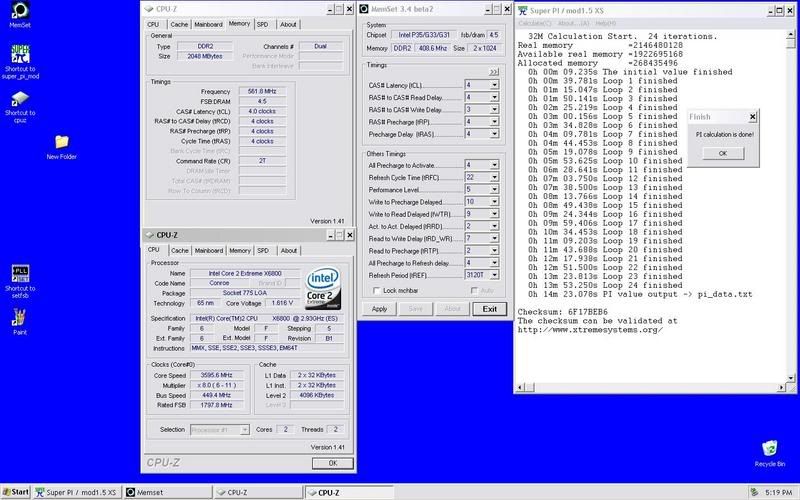This screenshot has width=800, height=500.
Task: Open Precharge Delay (tRAS) dropdown
Action: pos(494,134)
